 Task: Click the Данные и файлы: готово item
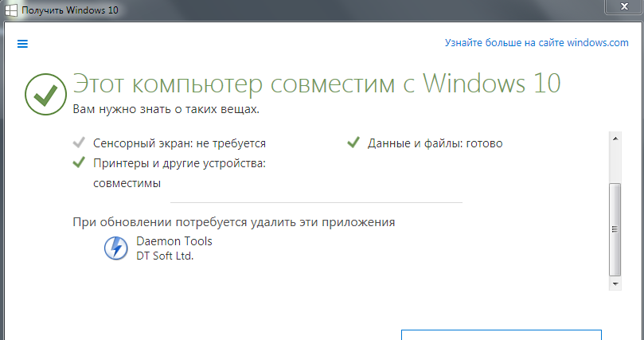point(424,143)
